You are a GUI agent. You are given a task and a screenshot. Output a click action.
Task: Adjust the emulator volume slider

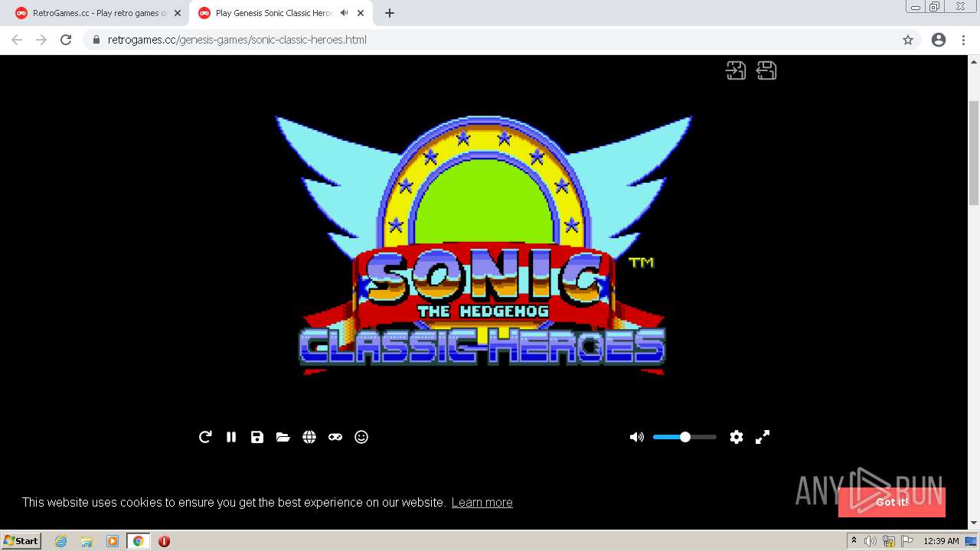click(684, 437)
